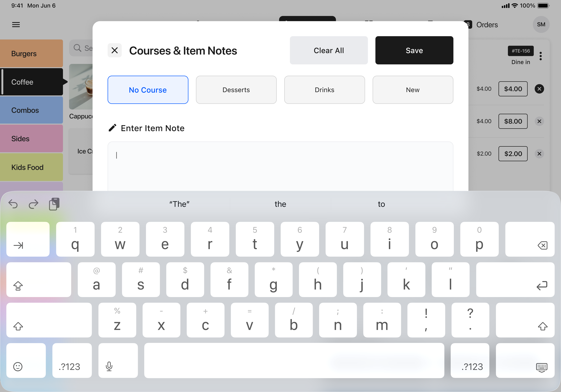Open the Burgers category
The height and width of the screenshot is (392, 561).
pyautogui.click(x=31, y=54)
